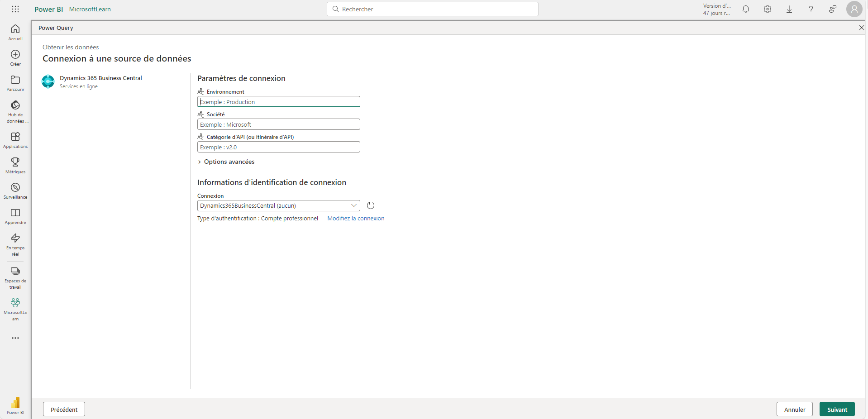Click Modifiez la connexion link
The image size is (868, 419).
pyautogui.click(x=356, y=218)
